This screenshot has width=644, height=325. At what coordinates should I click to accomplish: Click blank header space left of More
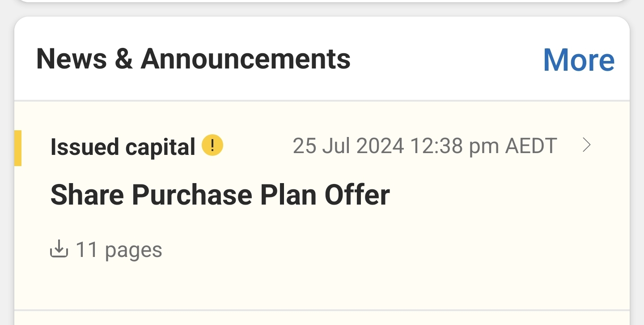(x=447, y=60)
